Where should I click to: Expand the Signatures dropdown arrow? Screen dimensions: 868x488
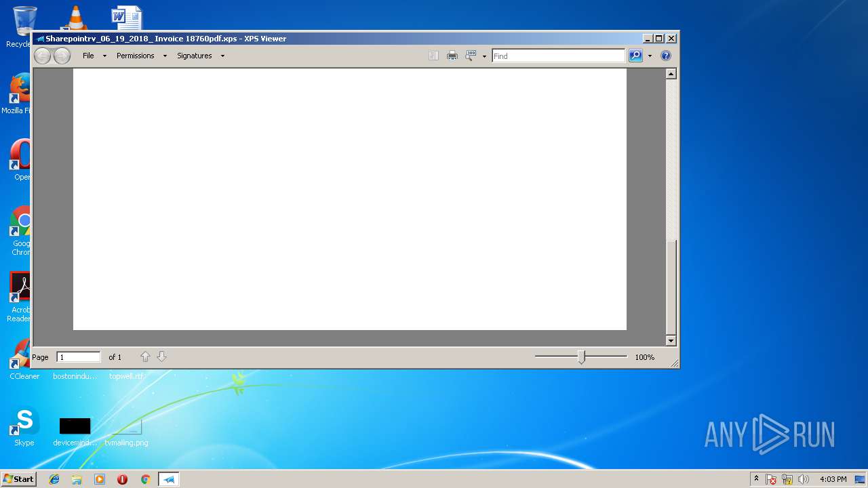click(222, 56)
